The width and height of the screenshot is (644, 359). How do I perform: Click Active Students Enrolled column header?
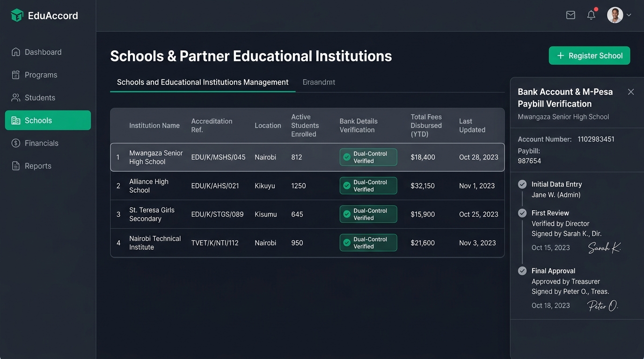point(305,125)
